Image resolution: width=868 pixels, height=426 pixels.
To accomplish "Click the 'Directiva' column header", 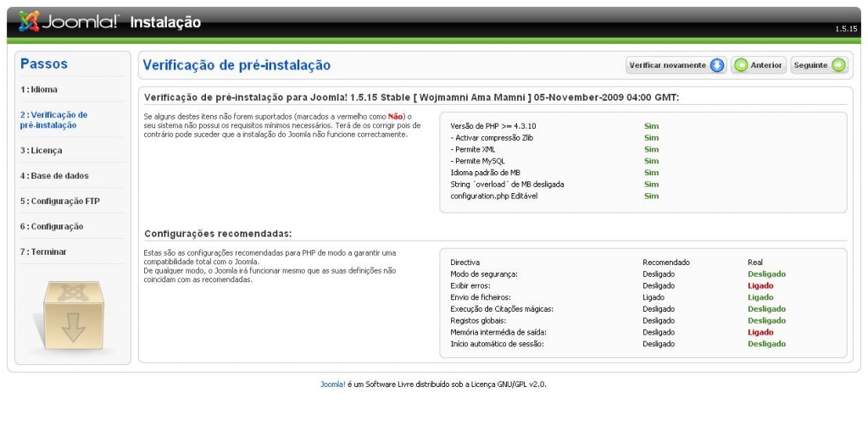I will coord(465,263).
